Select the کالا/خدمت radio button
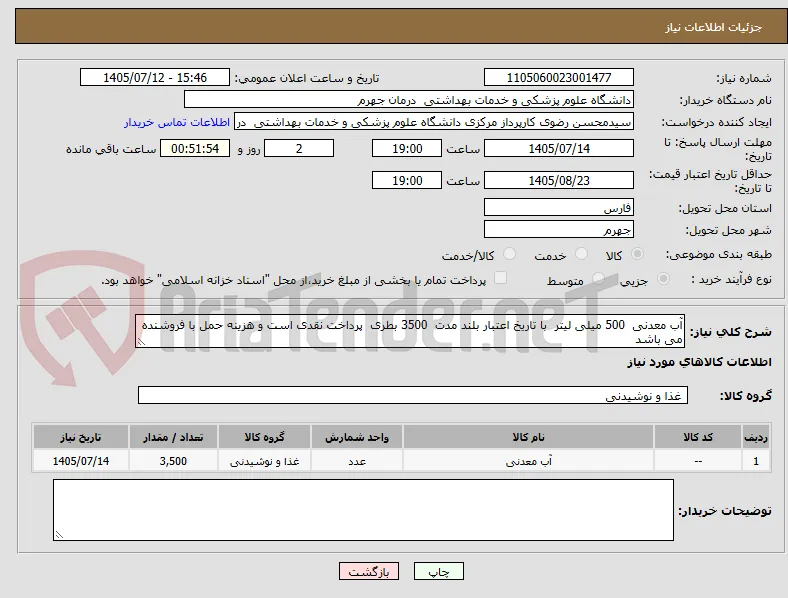 [x=510, y=254]
